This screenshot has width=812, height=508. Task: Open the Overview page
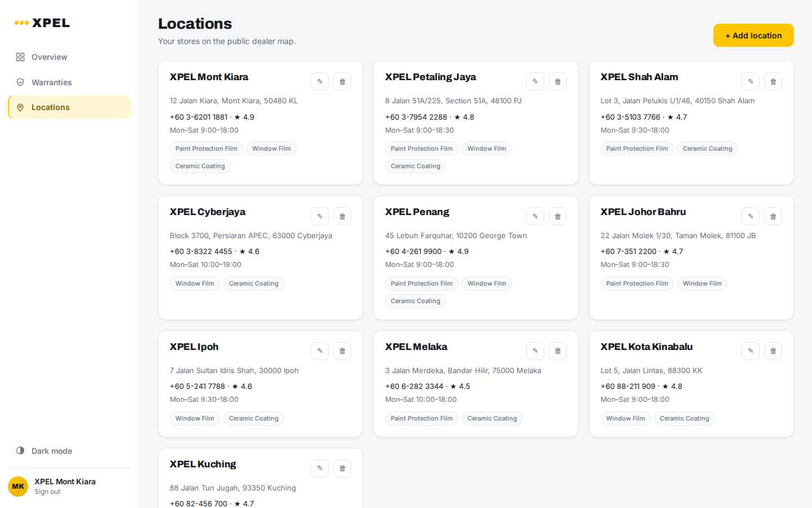[x=69, y=57]
